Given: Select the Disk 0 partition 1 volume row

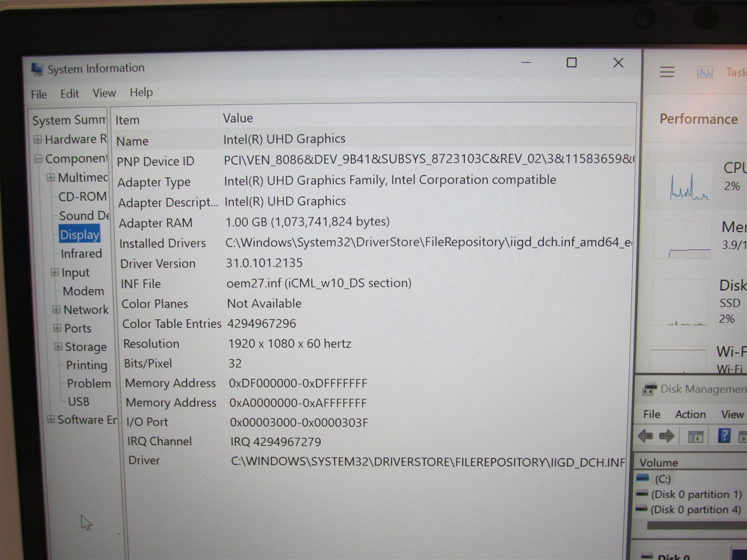Looking at the screenshot, I should 691,494.
